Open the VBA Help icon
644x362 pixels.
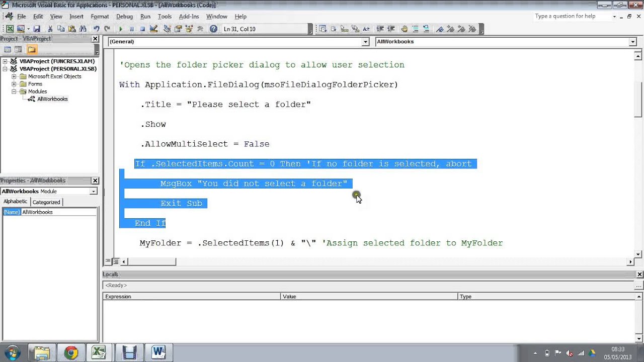(213, 29)
